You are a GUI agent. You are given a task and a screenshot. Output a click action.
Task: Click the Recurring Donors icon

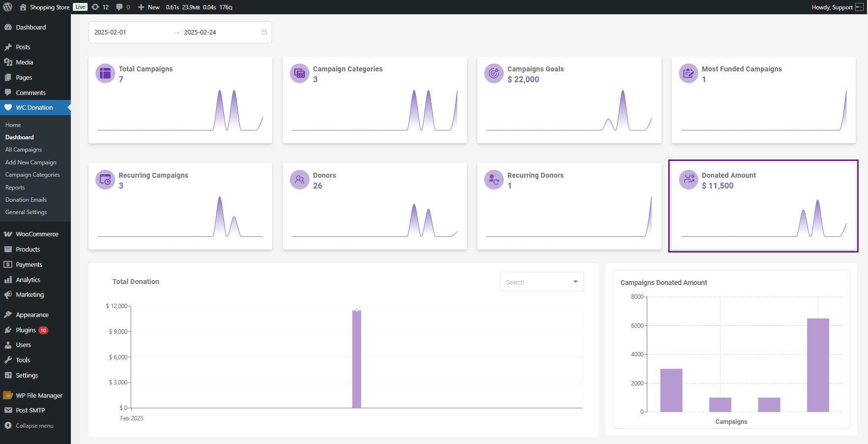(x=494, y=180)
